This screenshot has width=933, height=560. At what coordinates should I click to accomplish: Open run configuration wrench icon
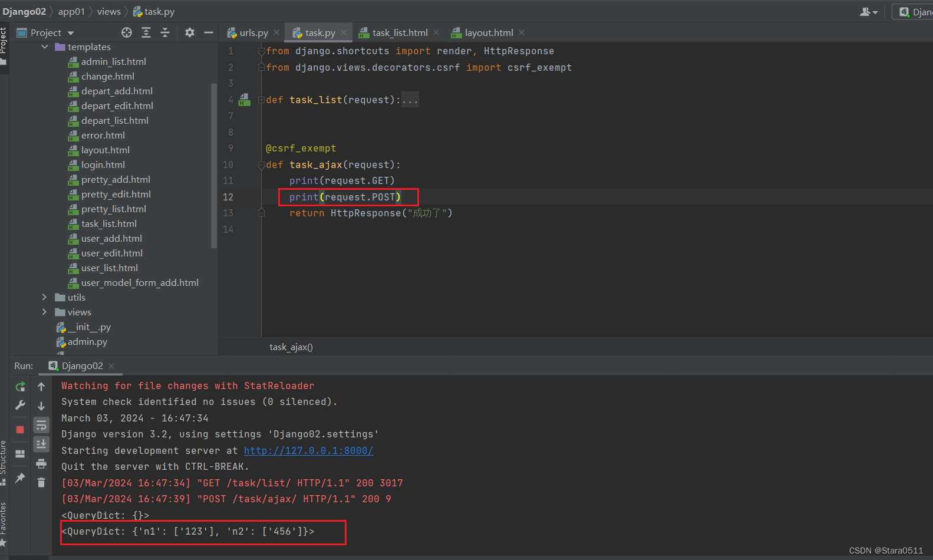coord(20,405)
